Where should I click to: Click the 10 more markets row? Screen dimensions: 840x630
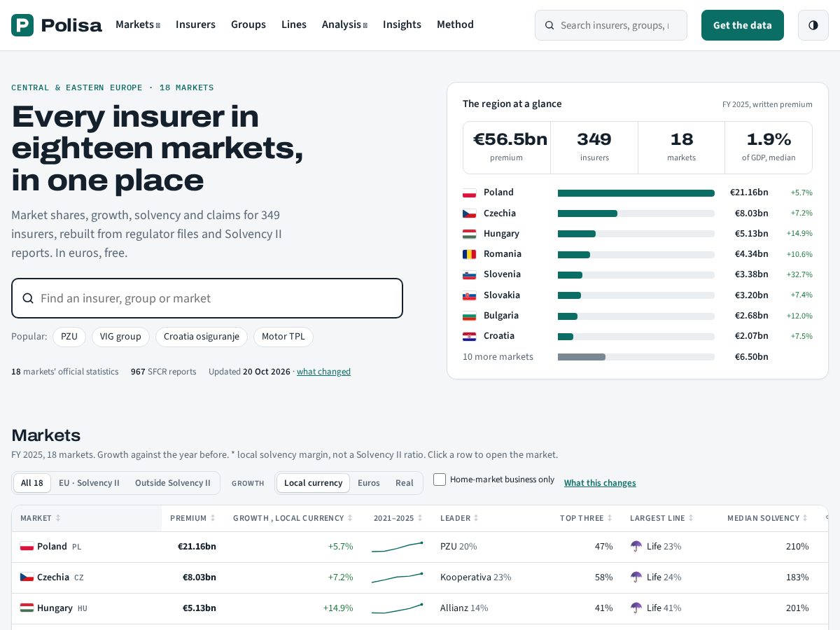click(638, 357)
